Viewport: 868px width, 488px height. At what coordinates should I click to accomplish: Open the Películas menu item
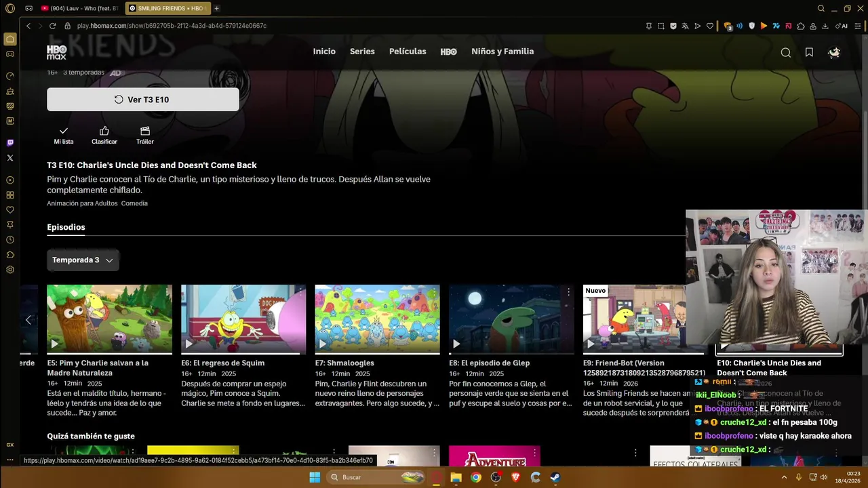(x=408, y=52)
